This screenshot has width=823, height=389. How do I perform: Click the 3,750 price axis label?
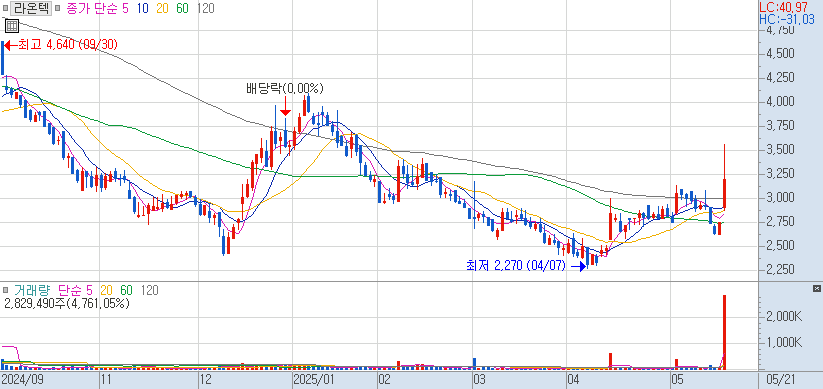point(780,125)
